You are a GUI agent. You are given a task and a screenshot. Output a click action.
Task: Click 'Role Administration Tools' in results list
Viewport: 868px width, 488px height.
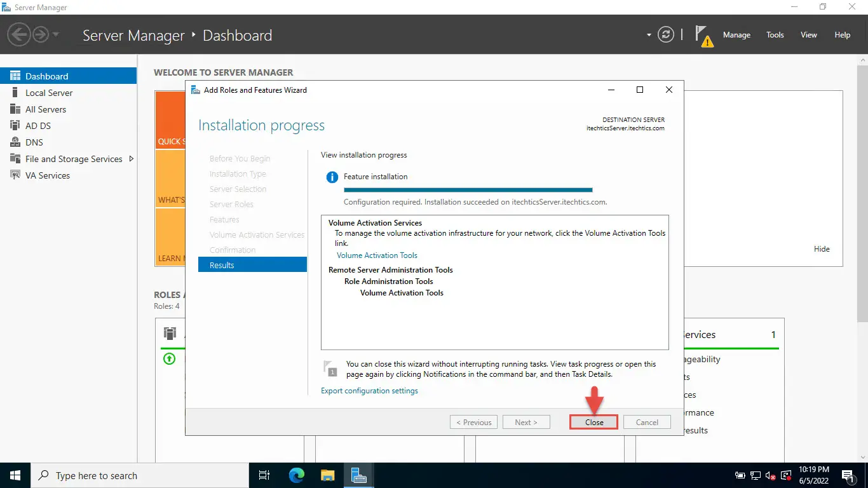[x=389, y=281]
